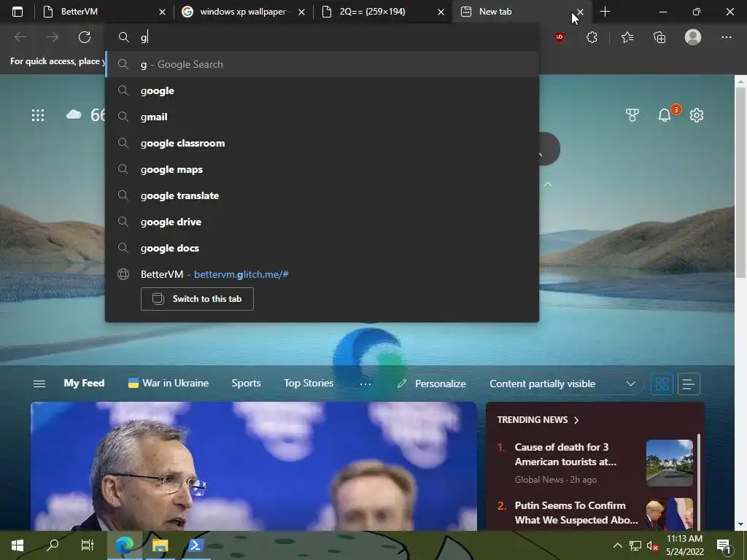The image size is (747, 560).
Task: Open PowerShell from the taskbar
Action: pyautogui.click(x=196, y=545)
